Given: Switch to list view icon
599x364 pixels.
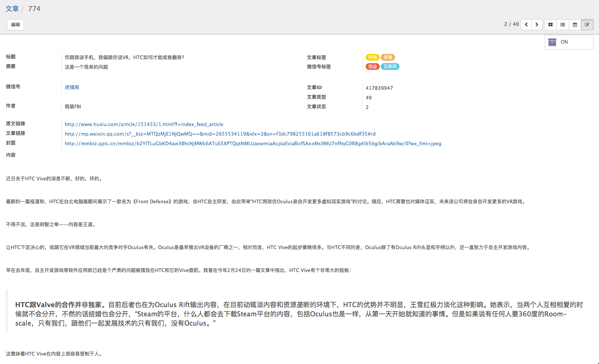Looking at the screenshot, I should pos(563,25).
